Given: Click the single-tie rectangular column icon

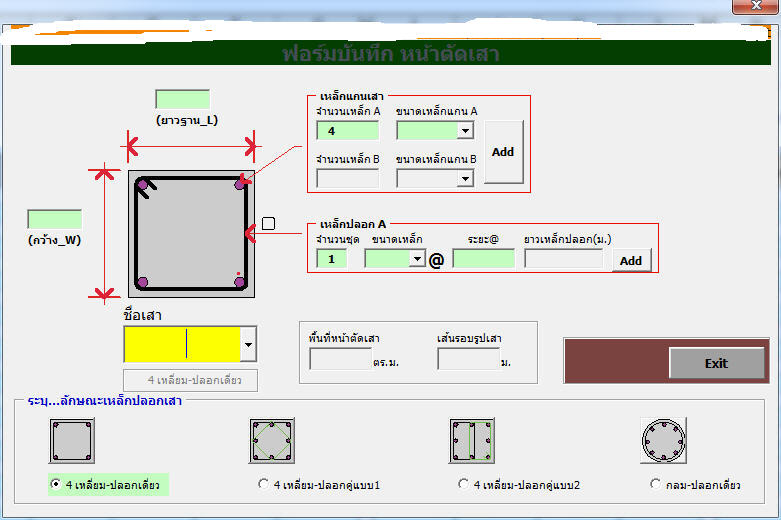Looking at the screenshot, I should [x=72, y=439].
